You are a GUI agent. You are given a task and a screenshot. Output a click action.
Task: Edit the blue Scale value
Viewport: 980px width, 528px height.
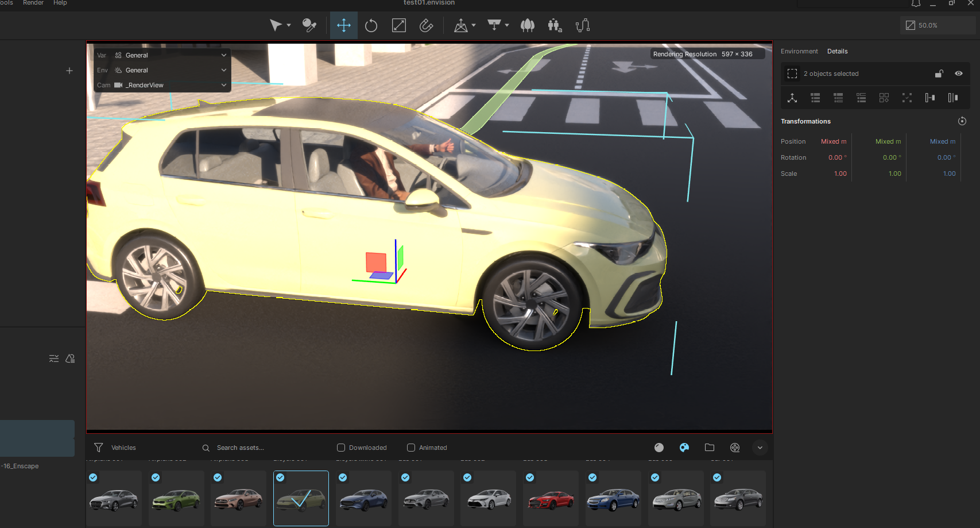click(x=950, y=174)
